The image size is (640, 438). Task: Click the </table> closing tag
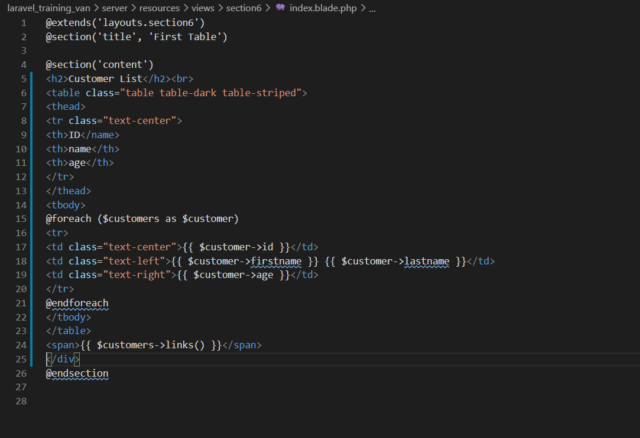coord(69,331)
